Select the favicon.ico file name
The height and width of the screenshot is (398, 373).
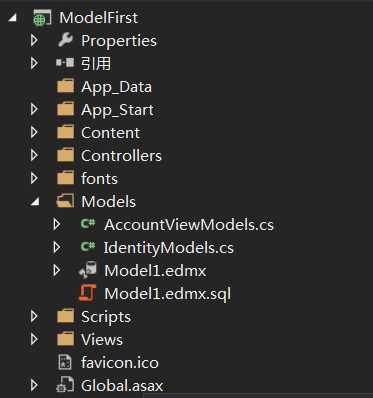[x=120, y=362]
